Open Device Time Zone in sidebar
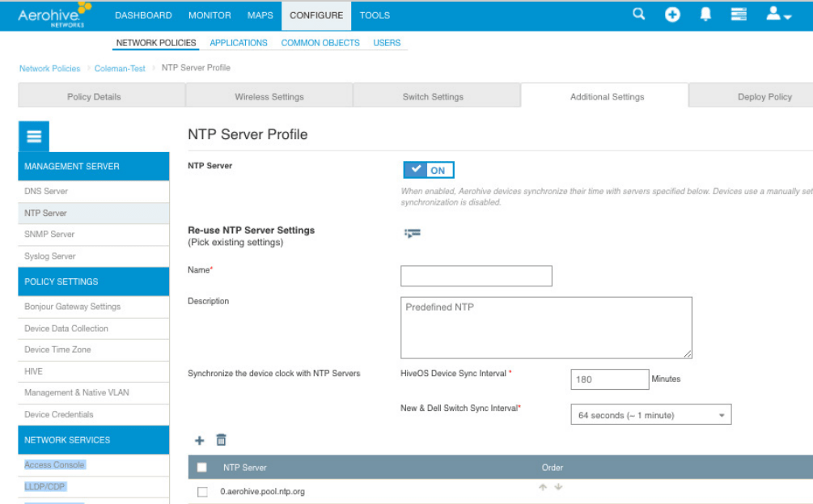The width and height of the screenshot is (813, 504). coord(94,350)
